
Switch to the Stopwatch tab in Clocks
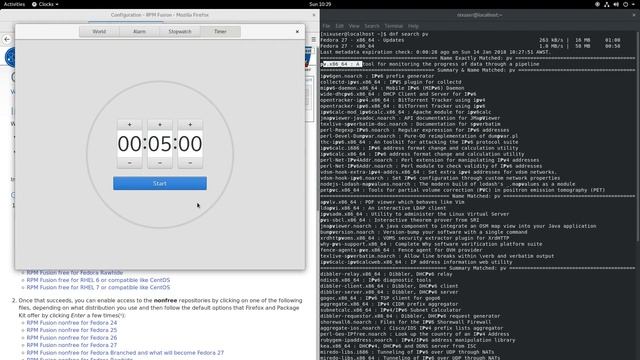180,31
